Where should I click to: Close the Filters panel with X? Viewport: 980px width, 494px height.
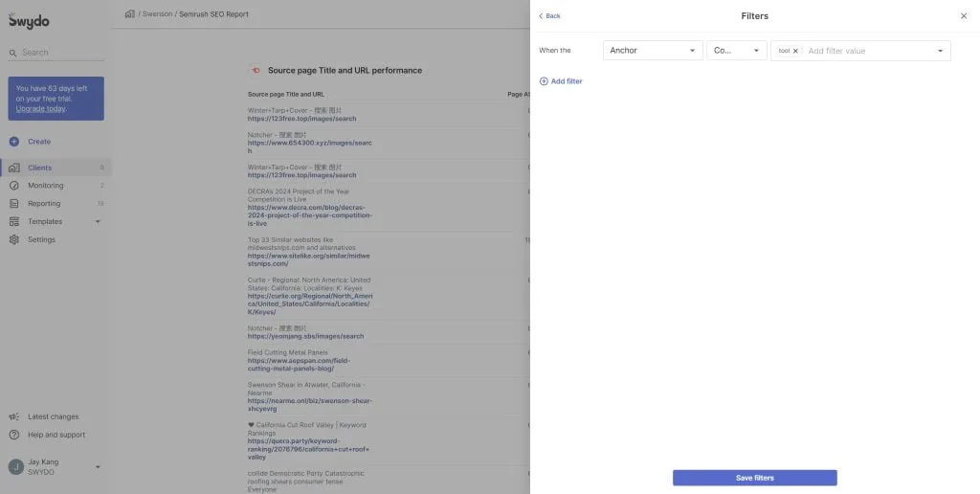(x=964, y=15)
